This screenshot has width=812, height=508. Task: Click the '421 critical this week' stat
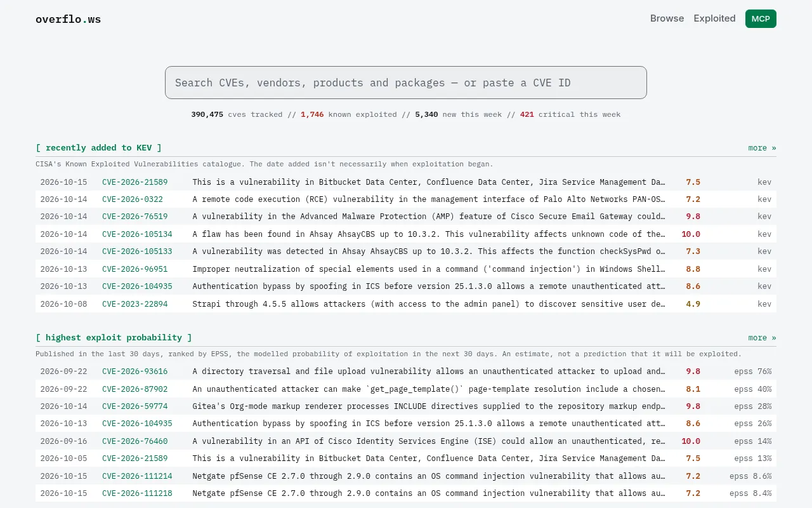[x=570, y=115]
